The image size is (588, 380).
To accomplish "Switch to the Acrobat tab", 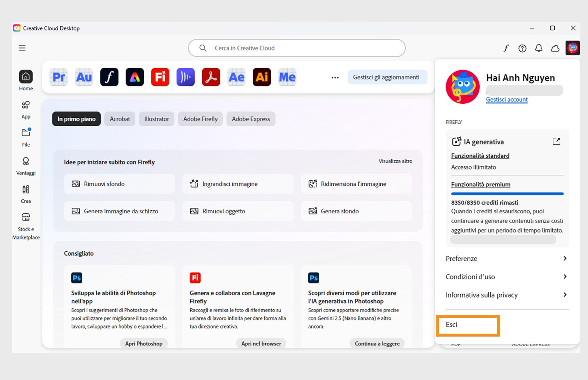I will (120, 119).
